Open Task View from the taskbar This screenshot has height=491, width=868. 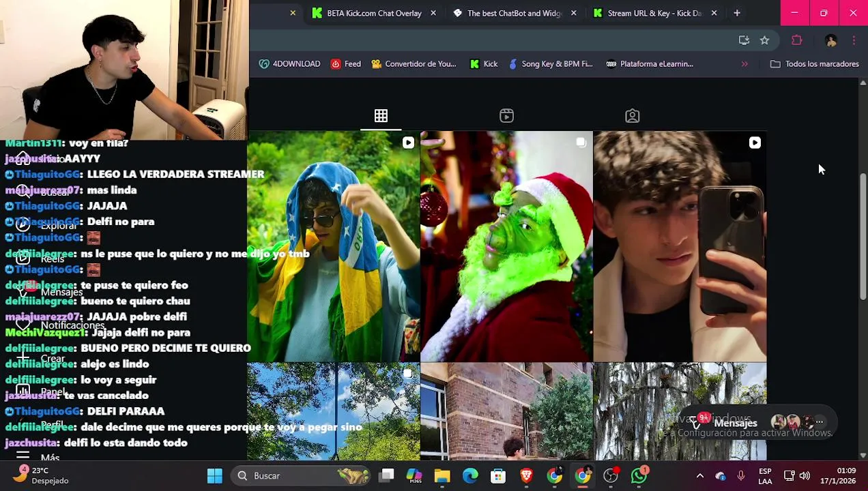click(387, 476)
